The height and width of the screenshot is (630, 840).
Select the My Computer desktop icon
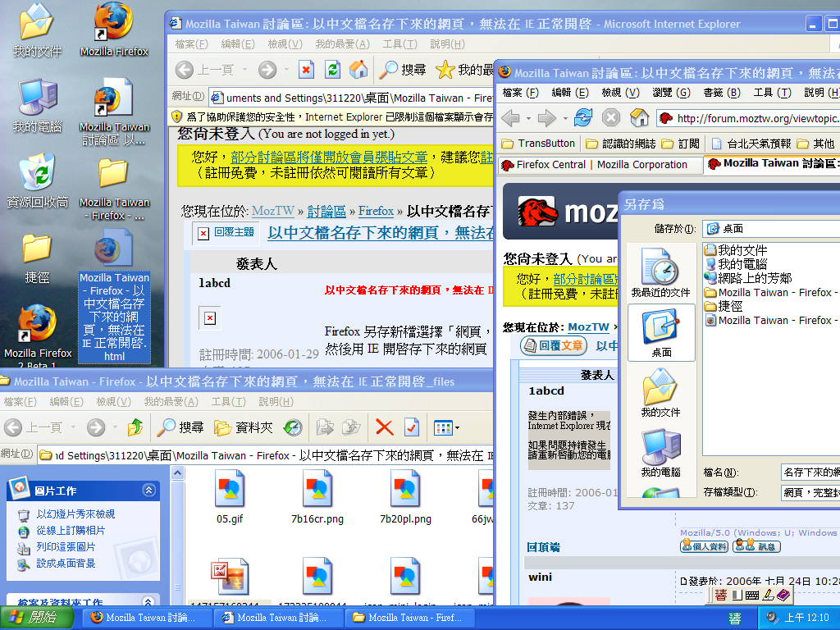point(37,105)
